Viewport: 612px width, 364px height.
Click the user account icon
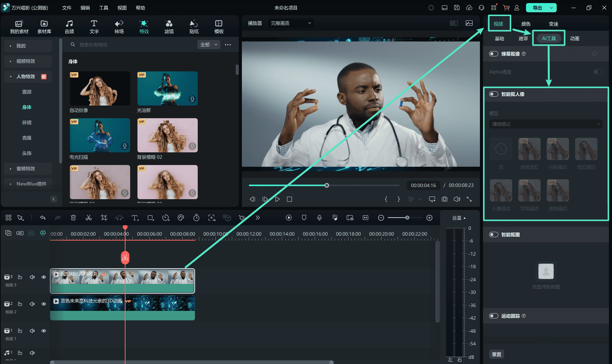(x=517, y=8)
